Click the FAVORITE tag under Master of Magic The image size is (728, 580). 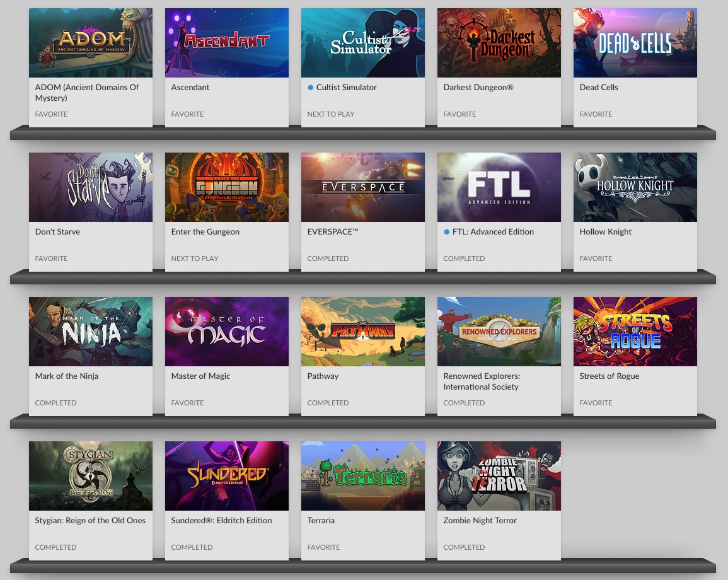coord(188,403)
